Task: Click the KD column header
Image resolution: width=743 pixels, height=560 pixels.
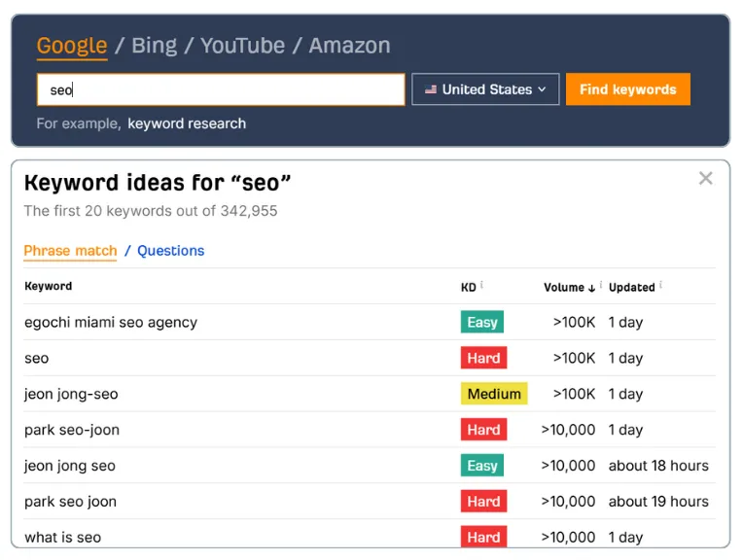Action: coord(468,288)
